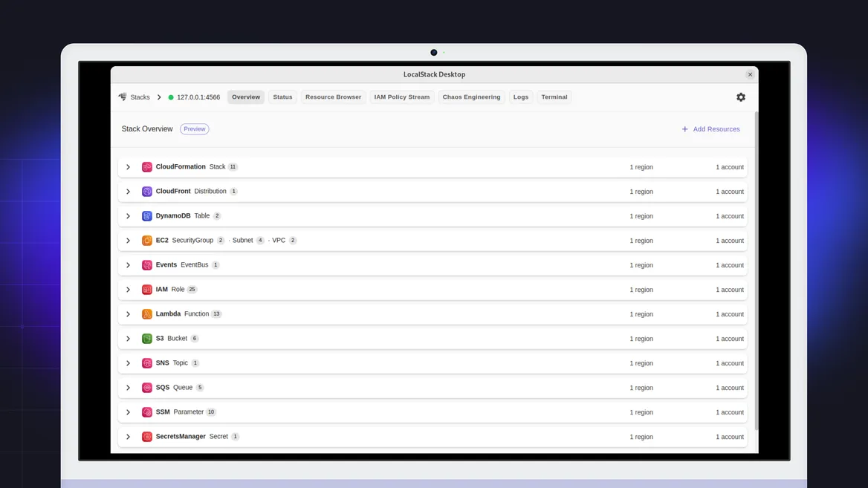Viewport: 868px width, 488px height.
Task: Select the DynamoDB service icon
Action: pos(146,215)
